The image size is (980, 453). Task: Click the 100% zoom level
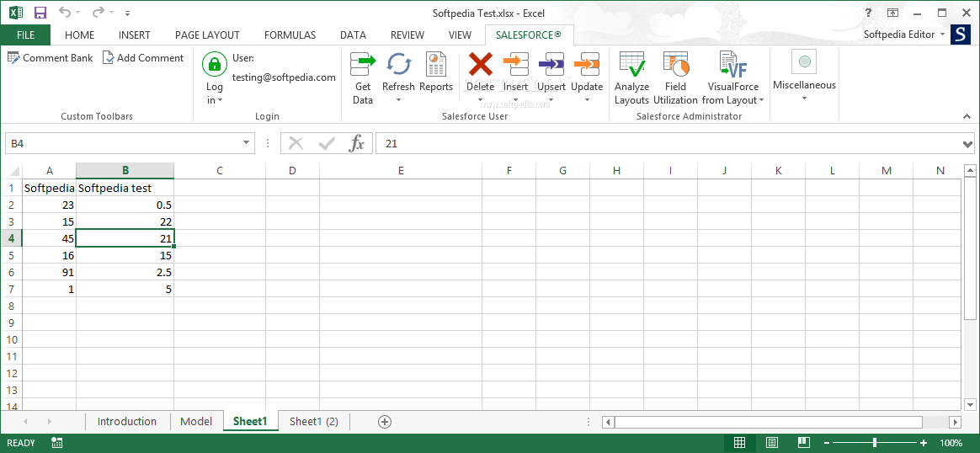click(x=951, y=443)
